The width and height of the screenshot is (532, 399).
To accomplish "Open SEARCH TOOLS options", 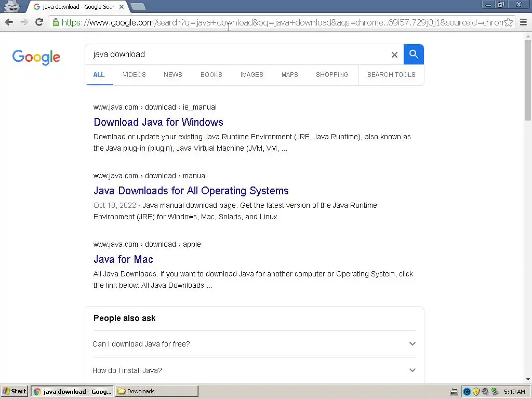I will (391, 75).
